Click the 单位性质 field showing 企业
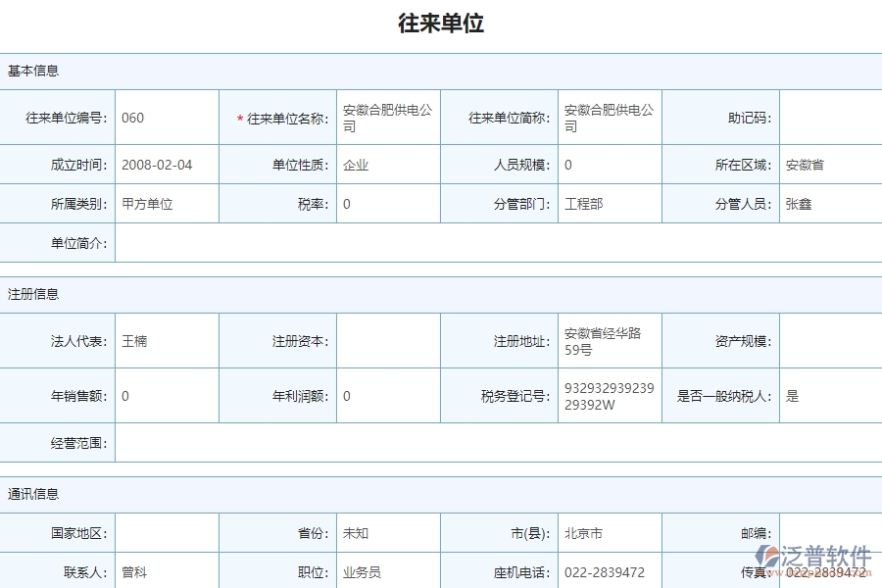The width and height of the screenshot is (882, 588). coord(388,165)
